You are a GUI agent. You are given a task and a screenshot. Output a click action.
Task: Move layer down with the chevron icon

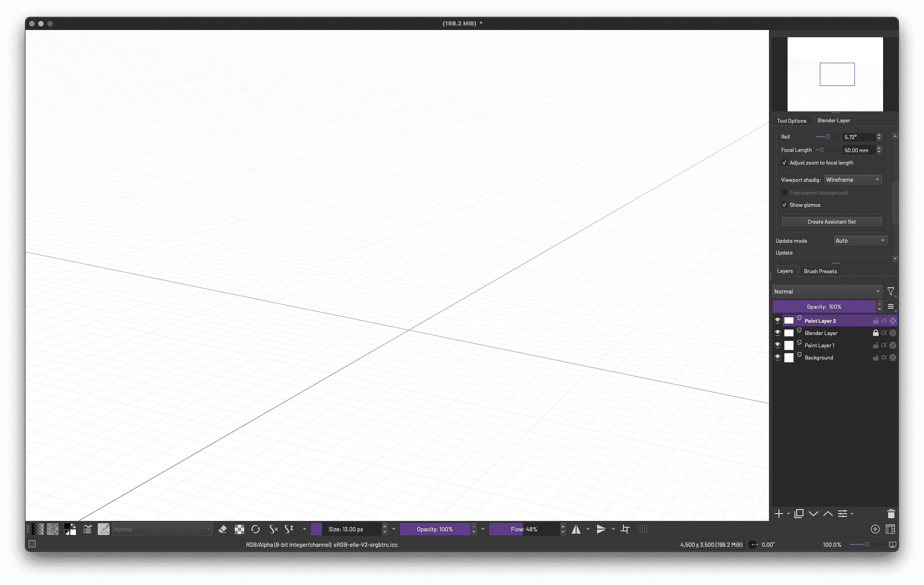tap(814, 514)
